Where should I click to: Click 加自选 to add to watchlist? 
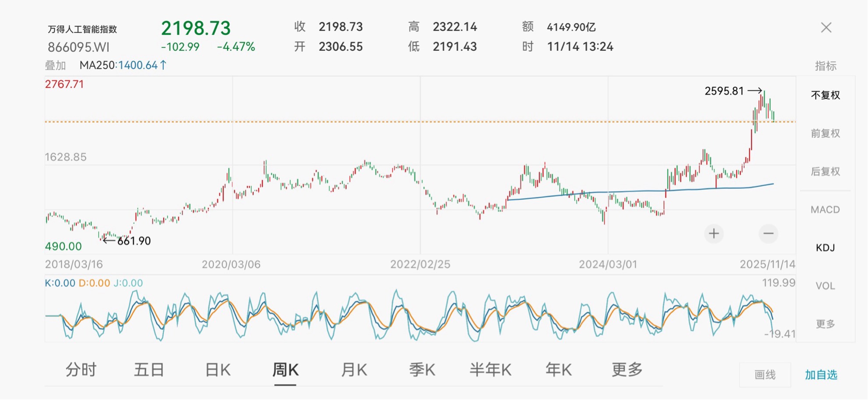821,375
